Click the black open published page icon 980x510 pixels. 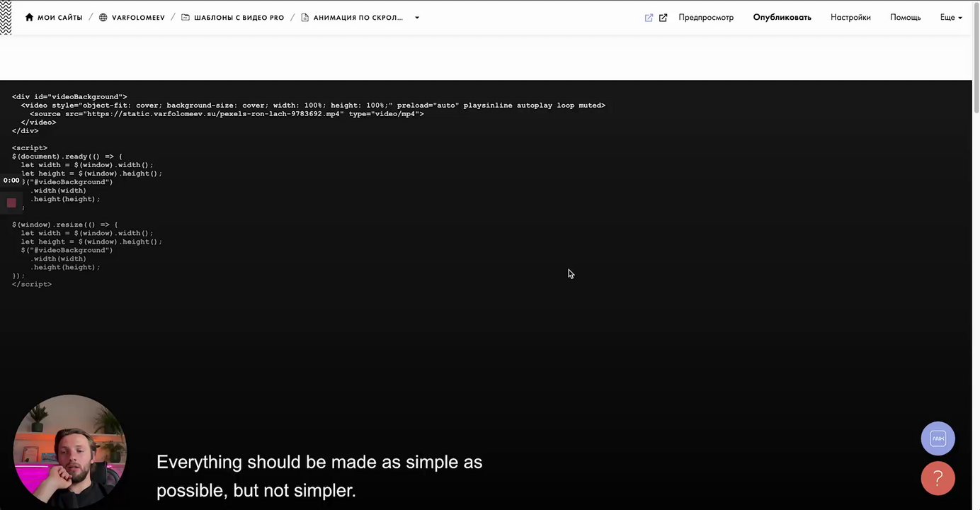pos(663,18)
